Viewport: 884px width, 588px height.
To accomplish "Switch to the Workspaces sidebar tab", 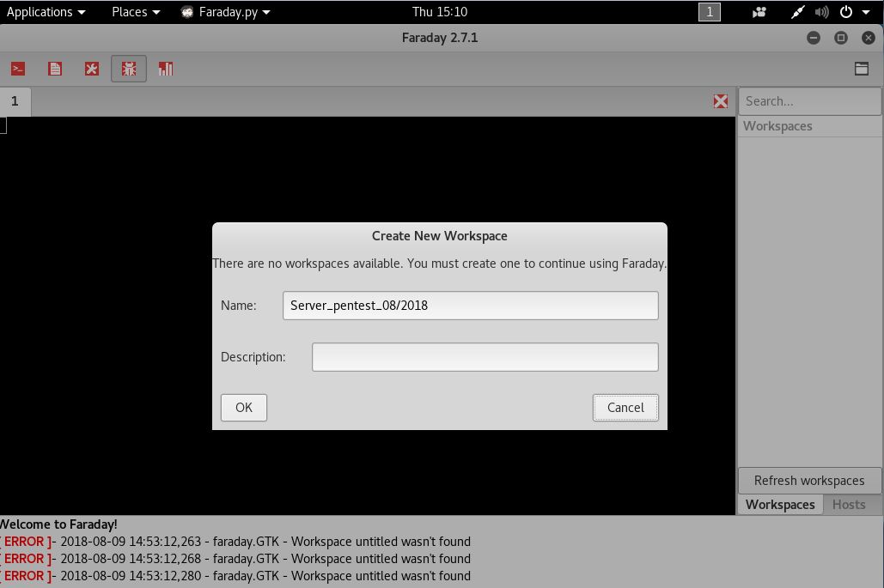I will (780, 505).
